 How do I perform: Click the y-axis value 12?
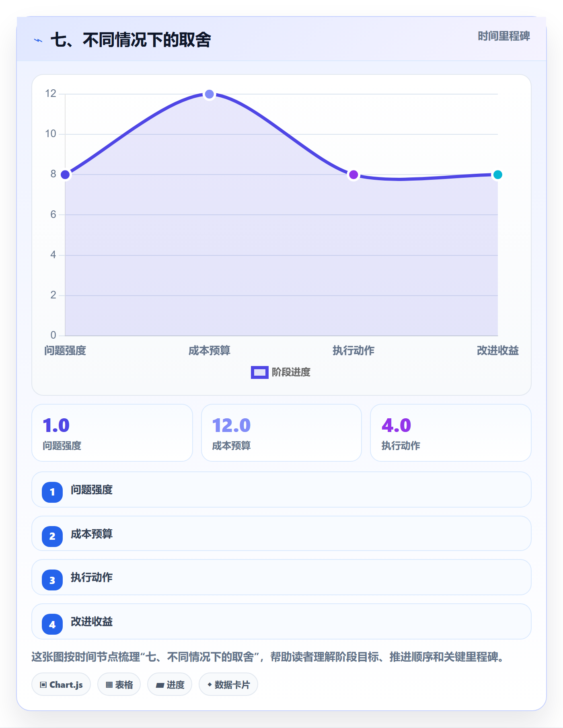[x=51, y=94]
